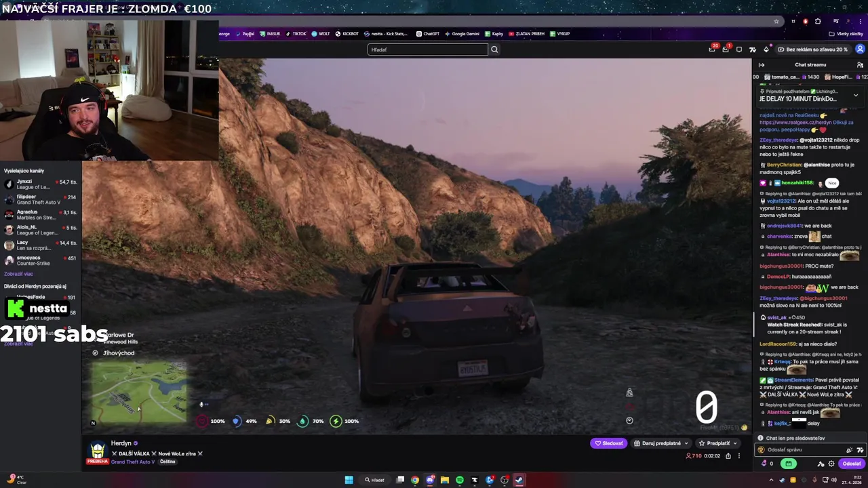The width and height of the screenshot is (868, 488).
Task: Open the Google Gemini bookmark
Action: 462,34
